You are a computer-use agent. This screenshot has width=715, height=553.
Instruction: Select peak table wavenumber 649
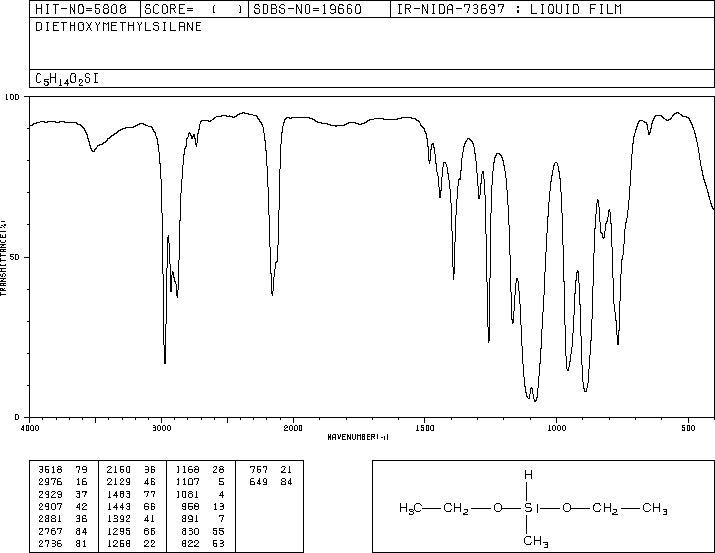(x=259, y=481)
